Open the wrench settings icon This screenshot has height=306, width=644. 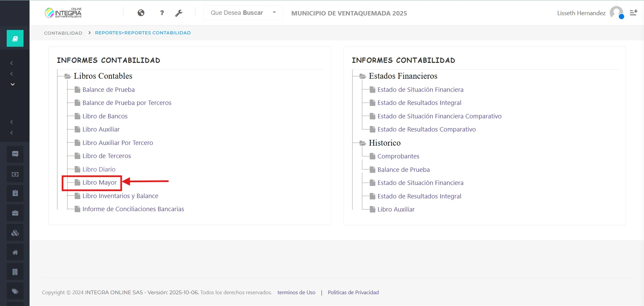point(179,13)
